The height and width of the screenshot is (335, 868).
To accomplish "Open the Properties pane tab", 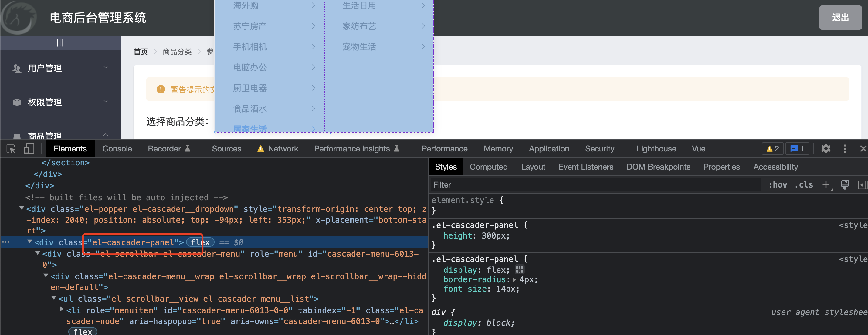I will (721, 167).
